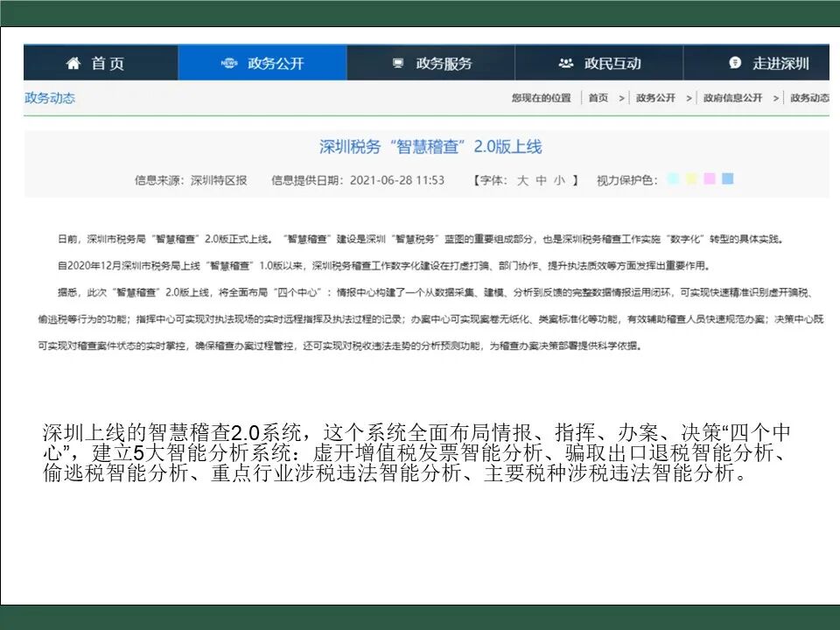Open the 政务动态 breadcrumb entry
This screenshot has height=630, width=840.
809,97
